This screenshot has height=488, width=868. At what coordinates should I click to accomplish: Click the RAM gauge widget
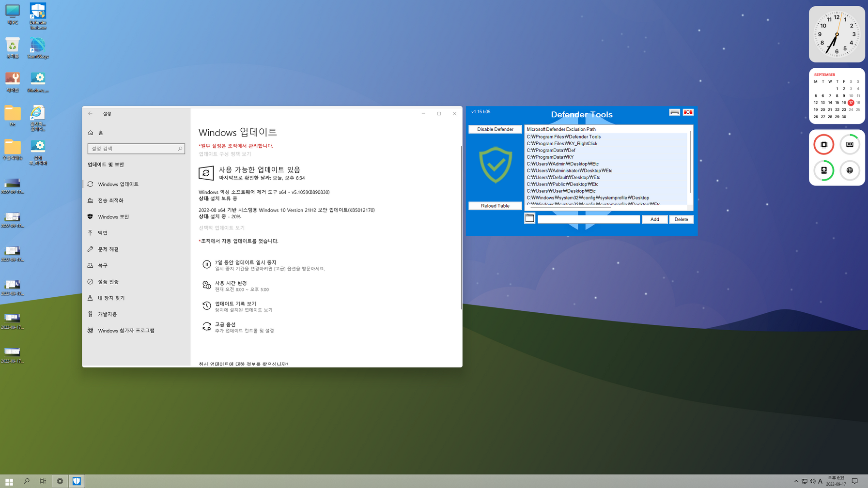850,144
